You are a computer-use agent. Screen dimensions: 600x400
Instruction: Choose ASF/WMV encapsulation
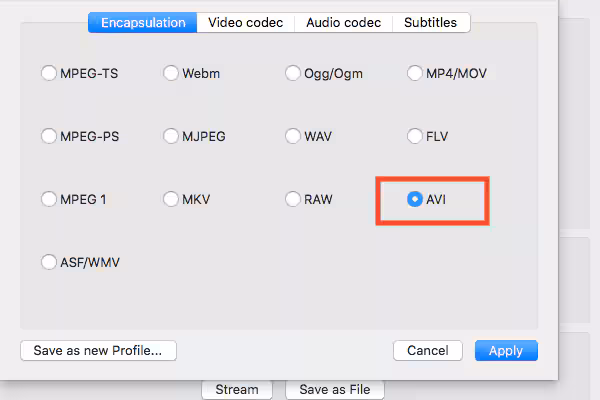pos(48,262)
